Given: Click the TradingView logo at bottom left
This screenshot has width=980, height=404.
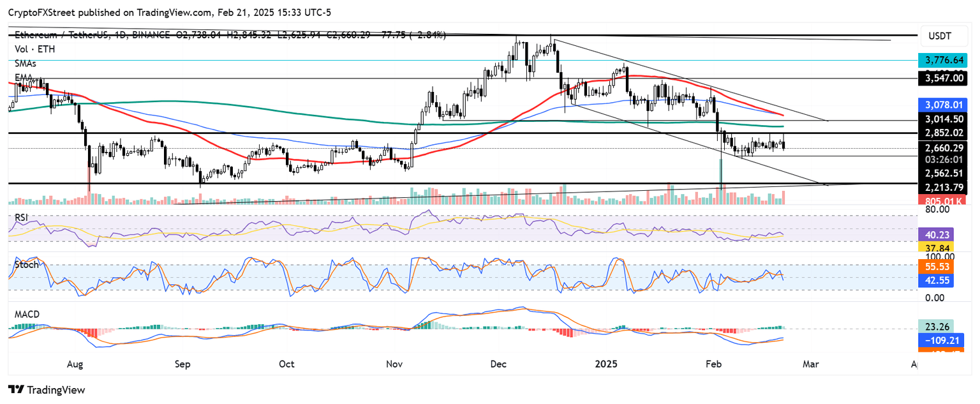Looking at the screenshot, I should [46, 389].
